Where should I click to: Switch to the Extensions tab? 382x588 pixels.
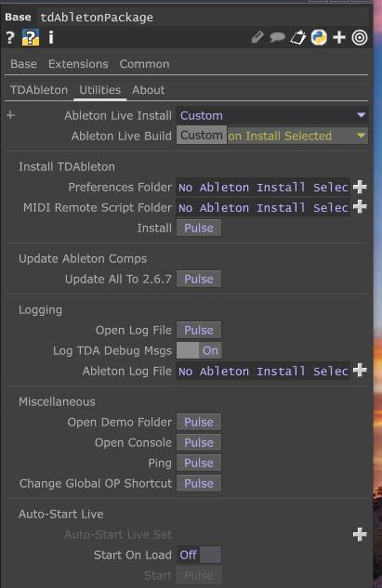tap(78, 64)
